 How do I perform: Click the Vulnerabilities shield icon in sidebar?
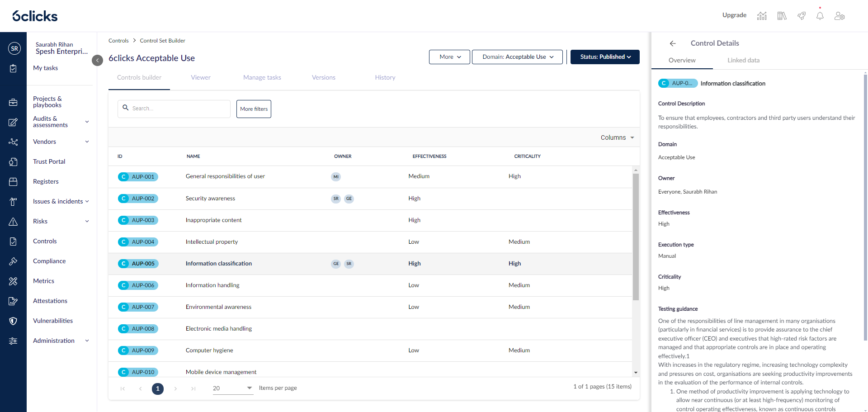13,321
